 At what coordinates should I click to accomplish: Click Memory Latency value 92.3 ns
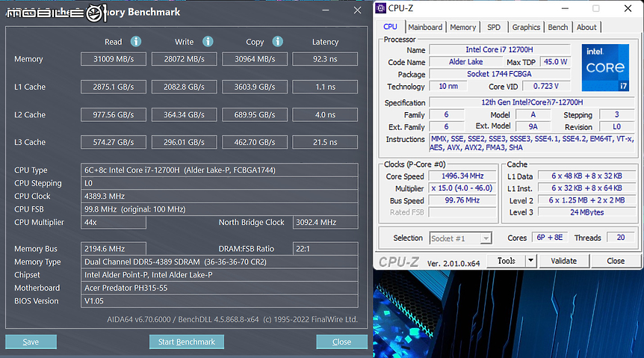point(325,59)
